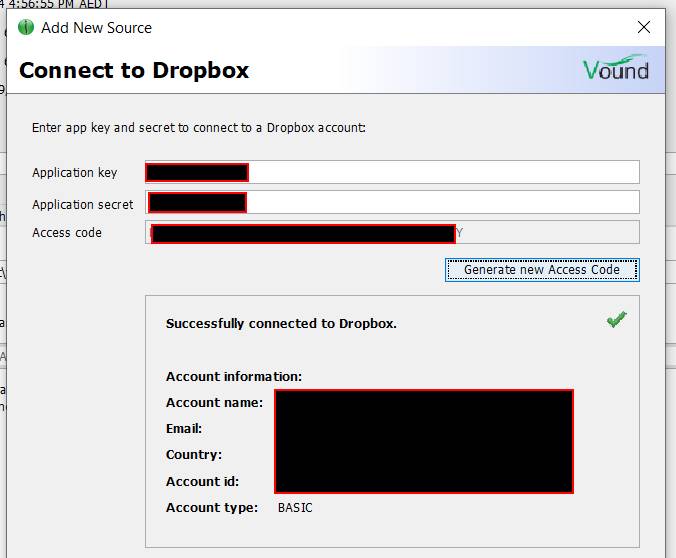
Task: Click the 'Email:' label
Action: coord(184,429)
